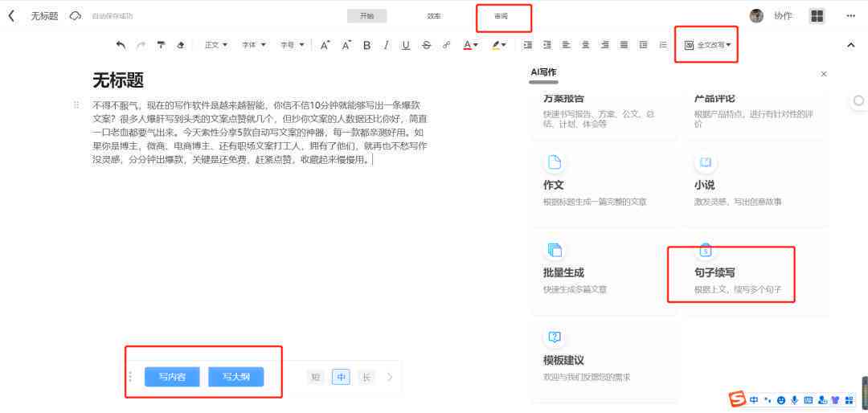Open the four-square apps grid icon
868x413 pixels.
[817, 16]
